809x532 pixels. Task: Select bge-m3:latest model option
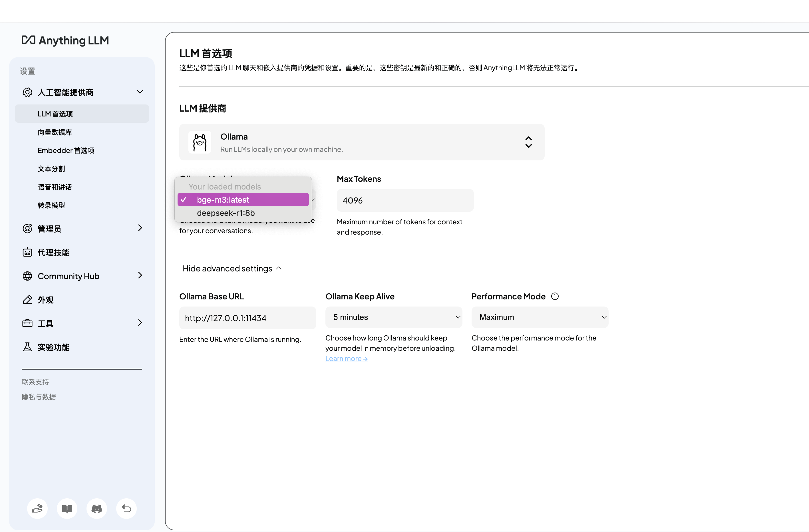[223, 200]
